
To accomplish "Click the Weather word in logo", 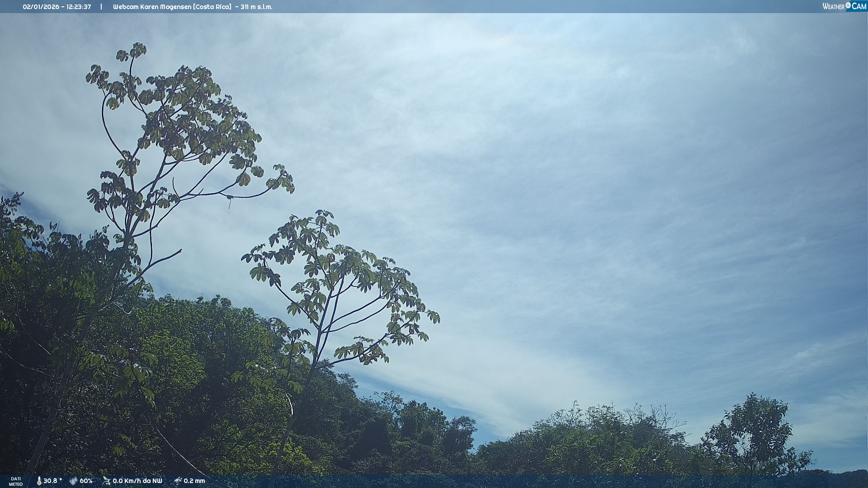I will [833, 7].
